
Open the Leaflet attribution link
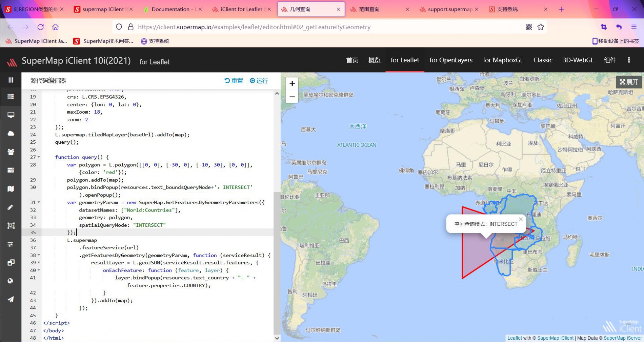point(515,338)
